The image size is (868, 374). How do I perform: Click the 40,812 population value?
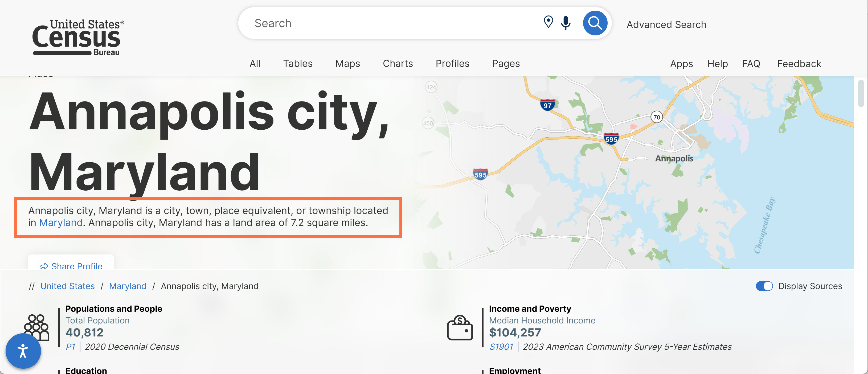pyautogui.click(x=84, y=332)
